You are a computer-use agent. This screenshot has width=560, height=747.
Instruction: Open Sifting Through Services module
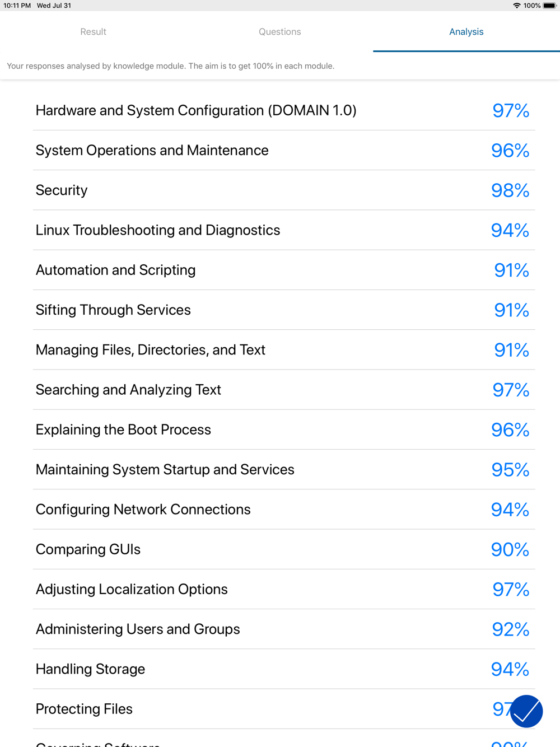(x=284, y=310)
